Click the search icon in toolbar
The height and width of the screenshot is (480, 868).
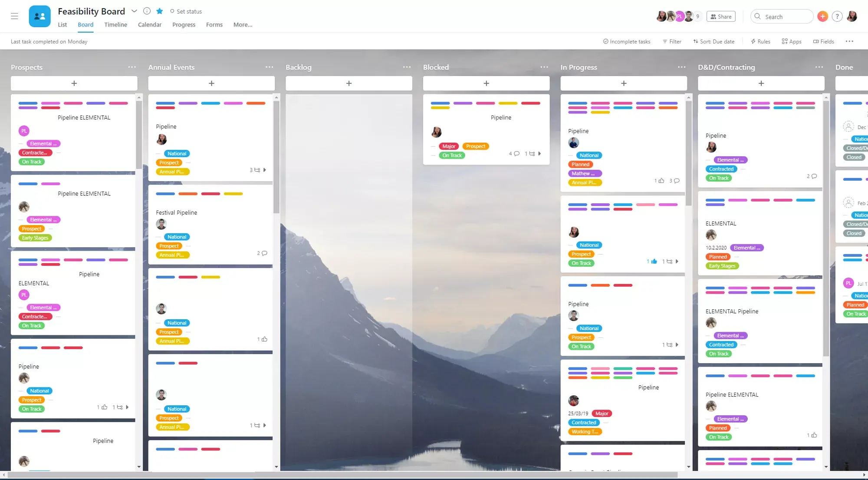(758, 16)
